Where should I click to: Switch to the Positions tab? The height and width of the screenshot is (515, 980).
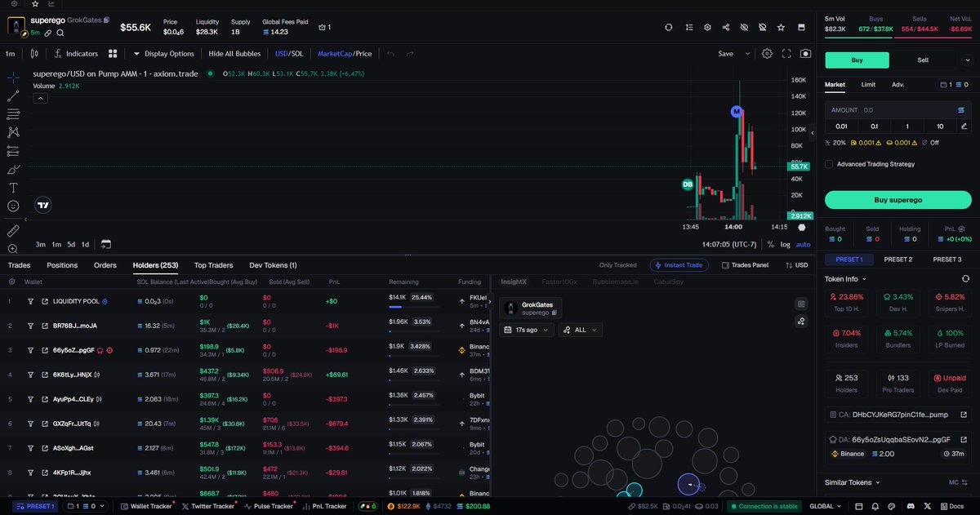[62, 265]
